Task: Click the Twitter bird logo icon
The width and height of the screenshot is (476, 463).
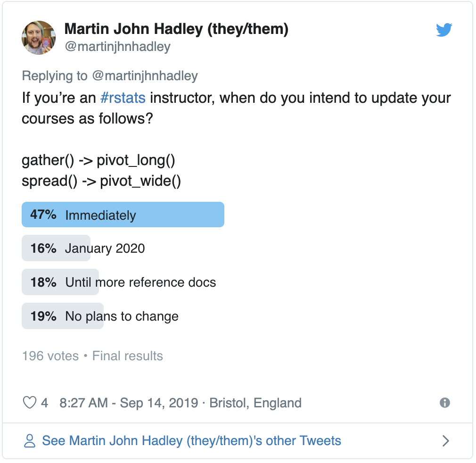Action: pyautogui.click(x=444, y=30)
